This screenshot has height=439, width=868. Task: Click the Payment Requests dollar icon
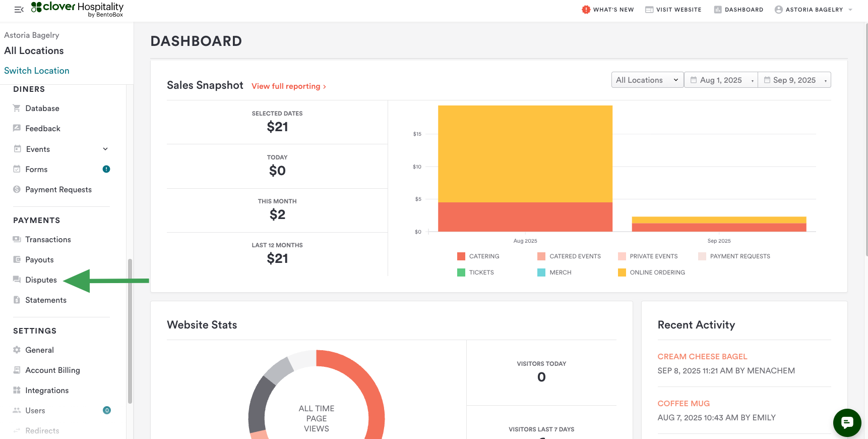point(17,189)
